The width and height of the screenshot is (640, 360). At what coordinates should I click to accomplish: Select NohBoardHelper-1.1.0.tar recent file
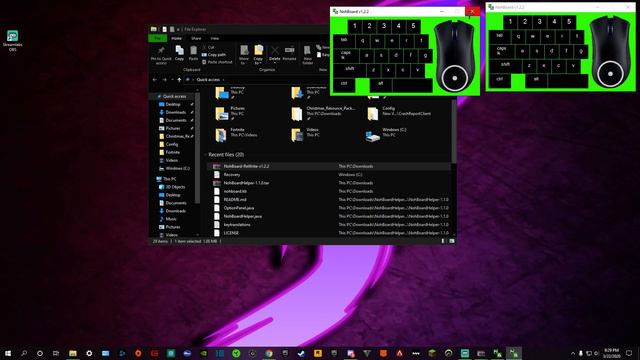tap(330, 183)
